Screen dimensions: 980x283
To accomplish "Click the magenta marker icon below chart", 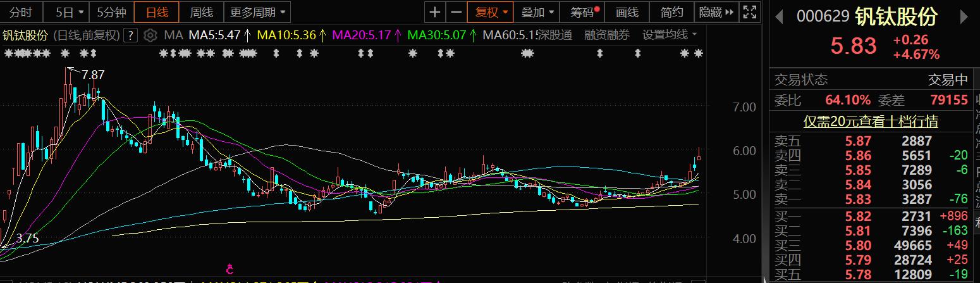I will pos(230,268).
